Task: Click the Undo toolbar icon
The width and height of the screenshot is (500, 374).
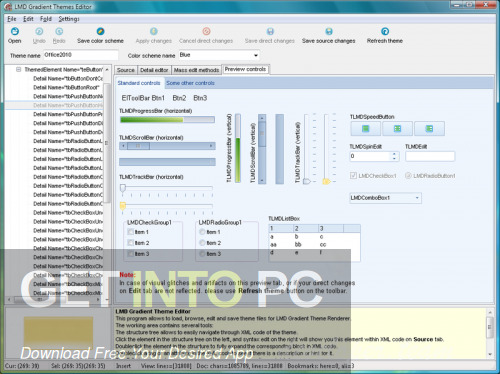Action: (x=39, y=31)
